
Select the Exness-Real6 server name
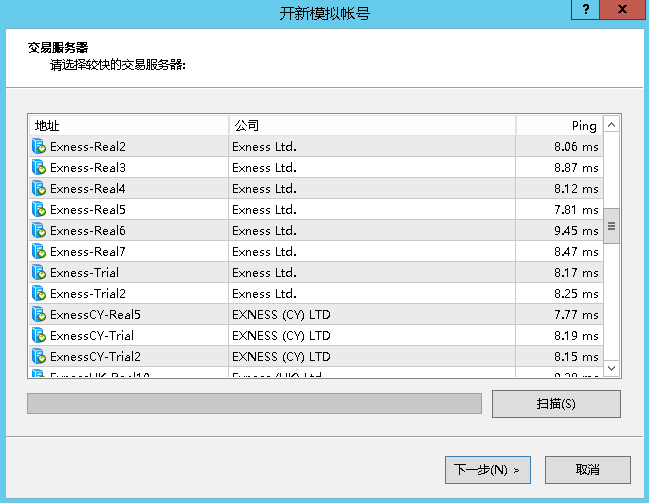(88, 231)
